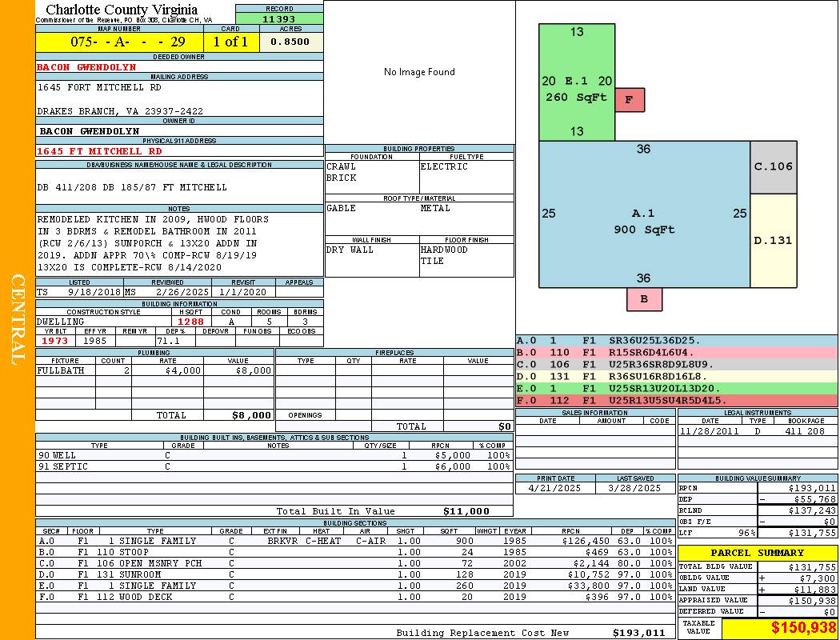Click the LCF 96% value
The image size is (840, 640).
point(746,534)
